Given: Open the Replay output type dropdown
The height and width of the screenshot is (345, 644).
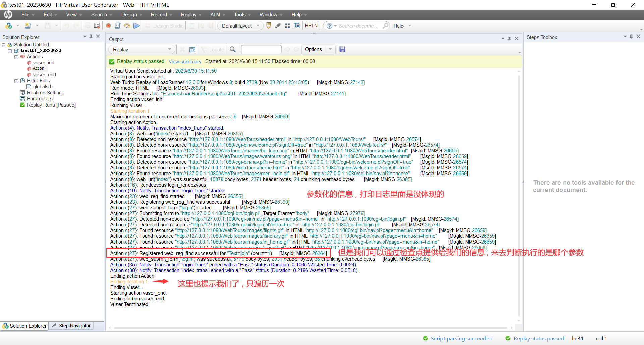Looking at the screenshot, I should (142, 49).
